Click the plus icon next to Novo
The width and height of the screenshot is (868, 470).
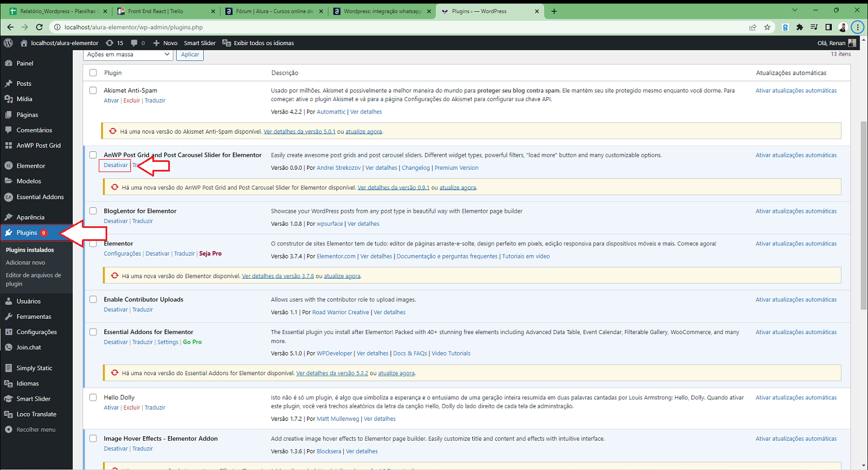[x=156, y=43]
